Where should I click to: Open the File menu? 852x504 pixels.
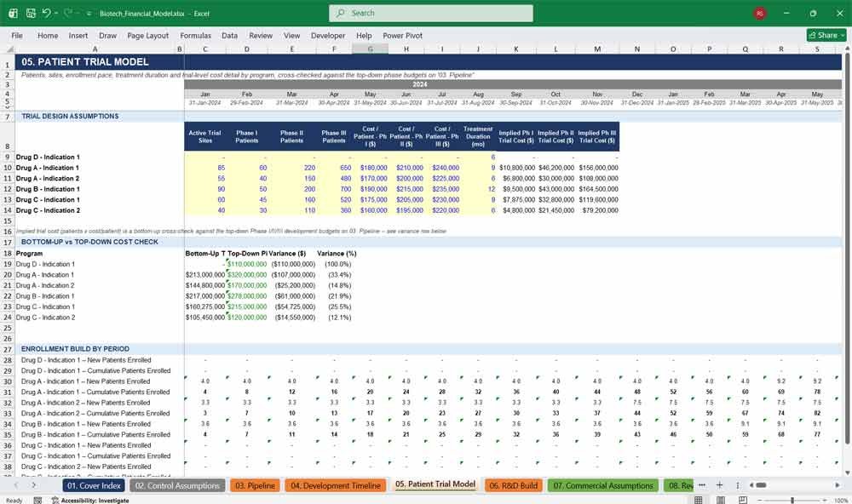17,35
